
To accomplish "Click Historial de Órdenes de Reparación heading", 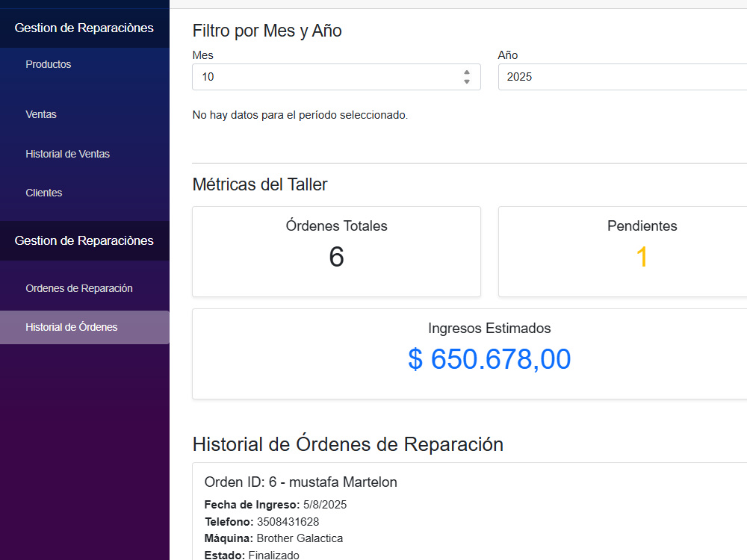I will (348, 444).
